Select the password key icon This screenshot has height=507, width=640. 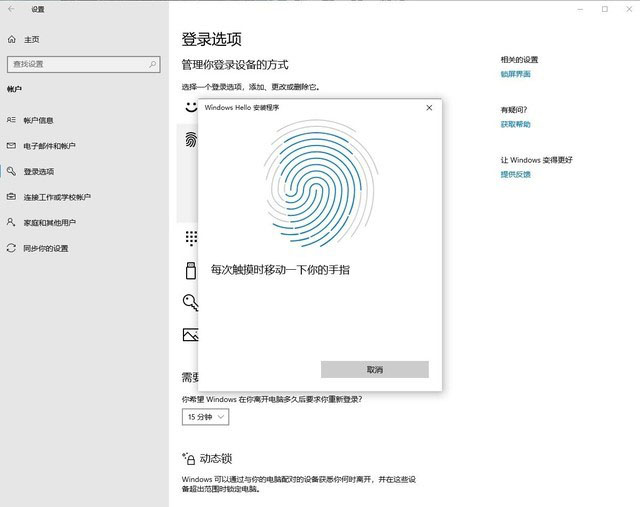(x=191, y=302)
